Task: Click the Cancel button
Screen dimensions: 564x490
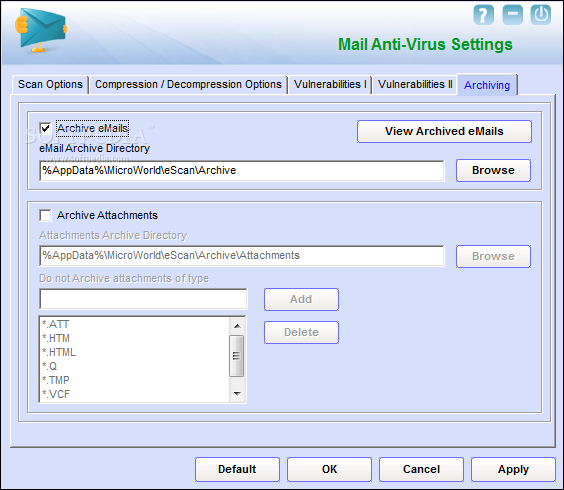Action: (421, 469)
